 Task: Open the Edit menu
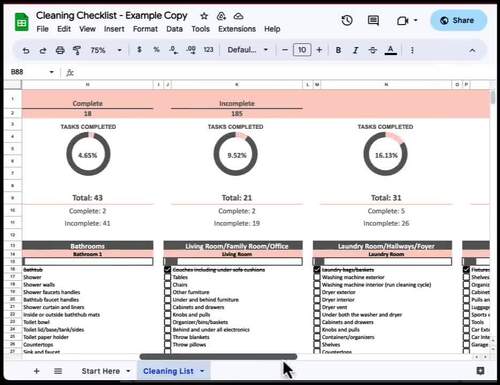tap(64, 29)
